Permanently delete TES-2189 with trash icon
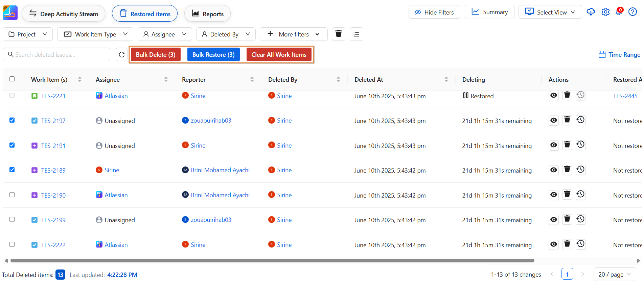The width and height of the screenshot is (644, 283). tap(567, 170)
